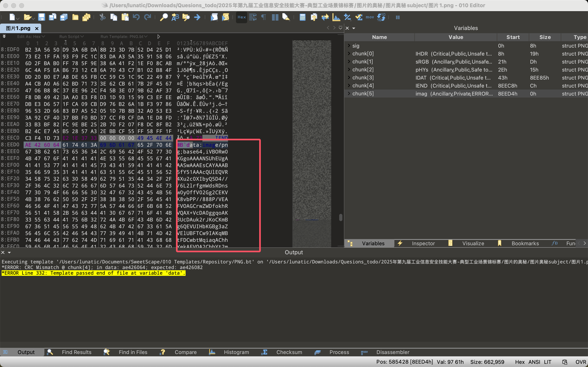Expand the chunk[3] IDAT row
Image resolution: width=588 pixels, height=367 pixels.
point(349,77)
